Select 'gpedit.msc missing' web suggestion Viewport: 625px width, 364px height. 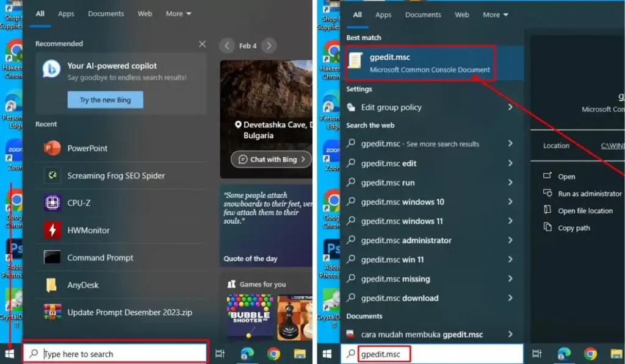click(x=431, y=279)
